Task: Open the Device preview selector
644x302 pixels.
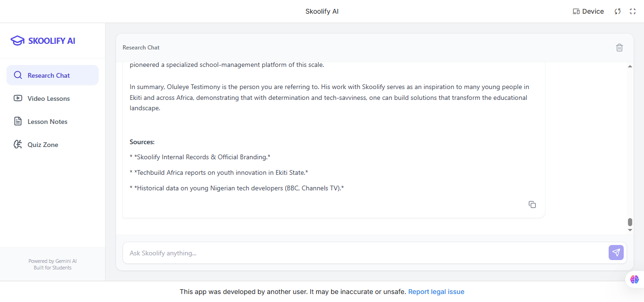Action: pos(588,11)
